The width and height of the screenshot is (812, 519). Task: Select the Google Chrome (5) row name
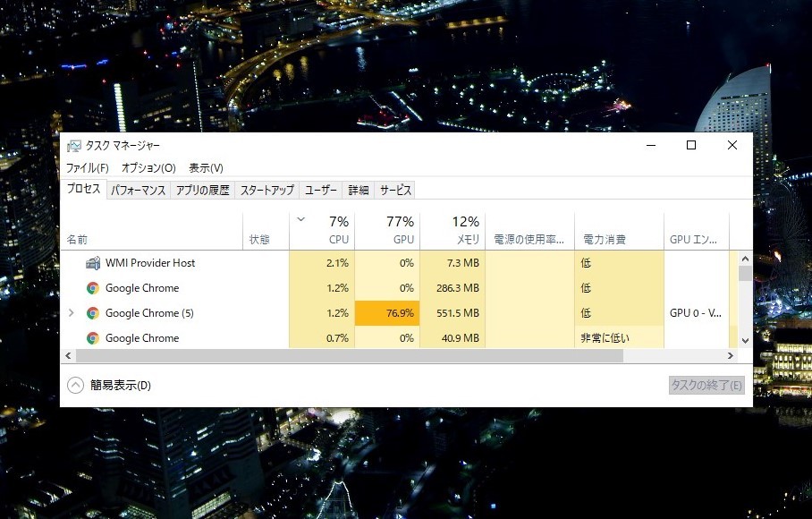(149, 313)
